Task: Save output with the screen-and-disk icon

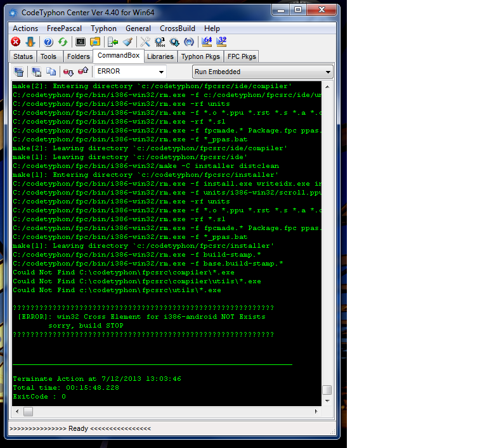Action: tap(36, 72)
